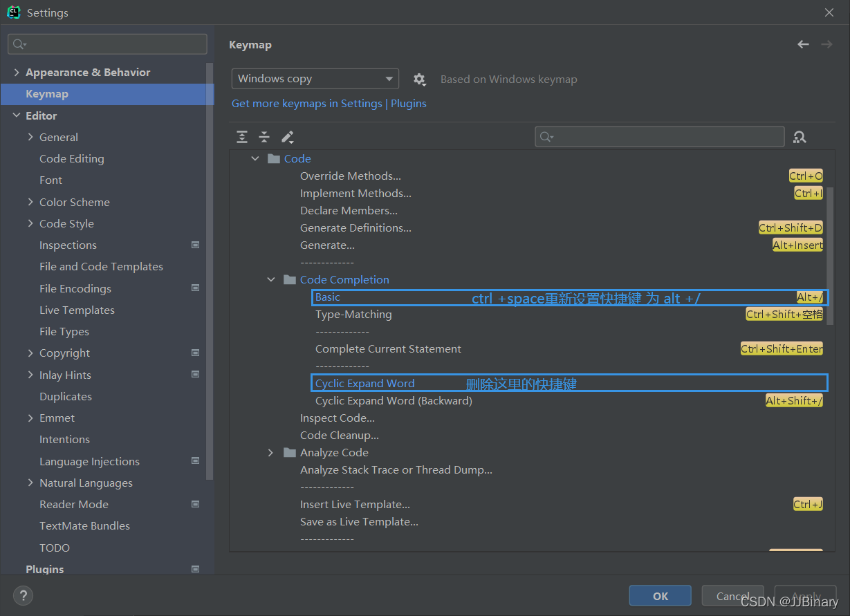850x616 pixels.
Task: Expand the Analyze Code group
Action: coord(271,452)
